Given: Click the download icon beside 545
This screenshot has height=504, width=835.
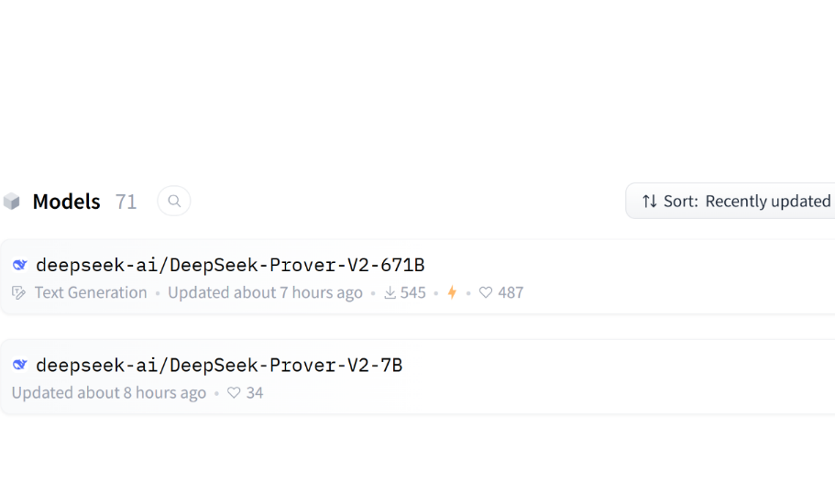Looking at the screenshot, I should [390, 293].
